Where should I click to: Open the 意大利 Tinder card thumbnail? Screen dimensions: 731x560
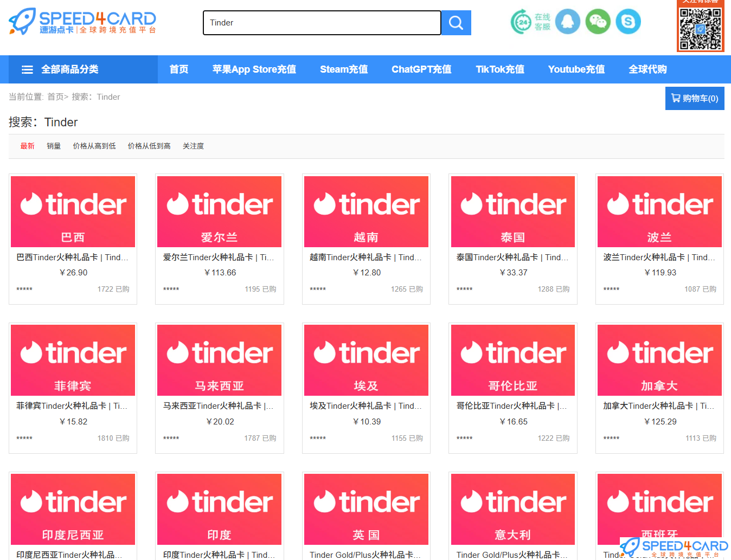tap(513, 509)
